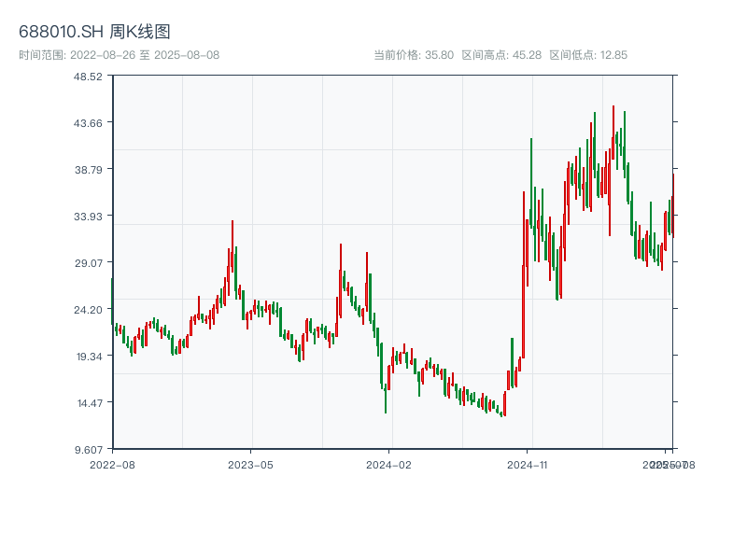Screen dimensions: 747x560
Task: Click y-axis label 19.34
Action: [x=89, y=357]
